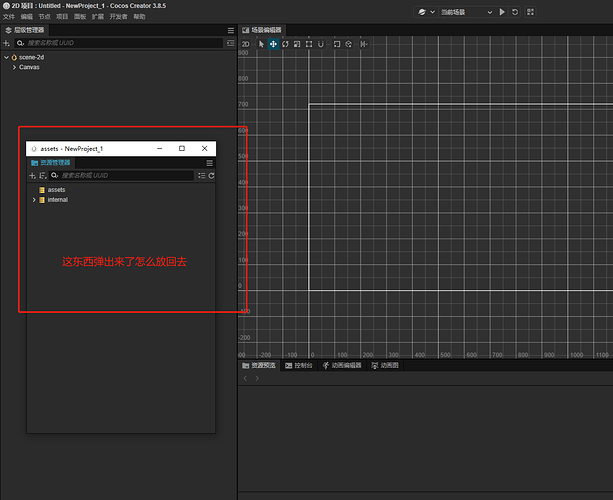Toggle the 2D view mode button

[245, 44]
